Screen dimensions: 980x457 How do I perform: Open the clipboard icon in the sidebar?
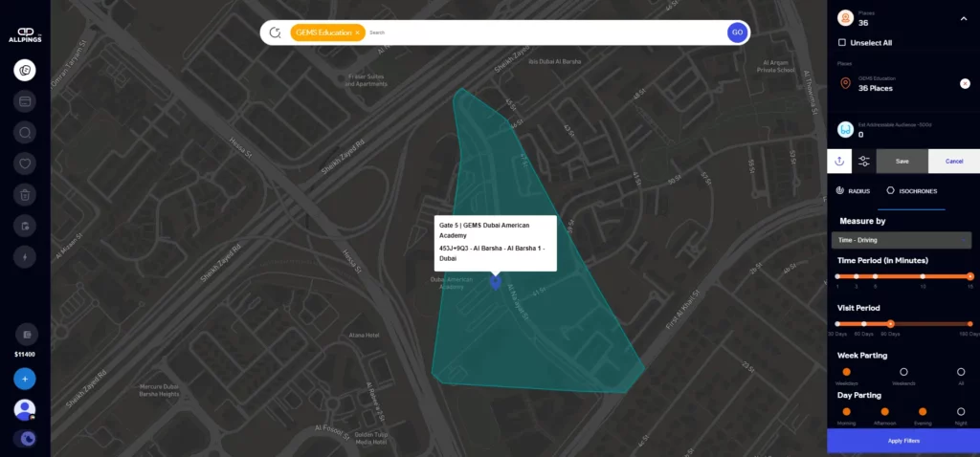tap(25, 226)
